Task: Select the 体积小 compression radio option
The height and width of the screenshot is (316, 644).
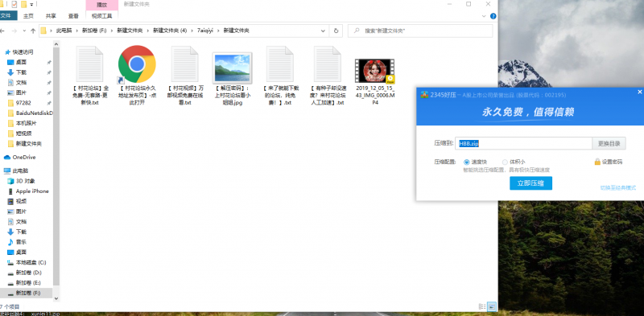Action: click(505, 162)
